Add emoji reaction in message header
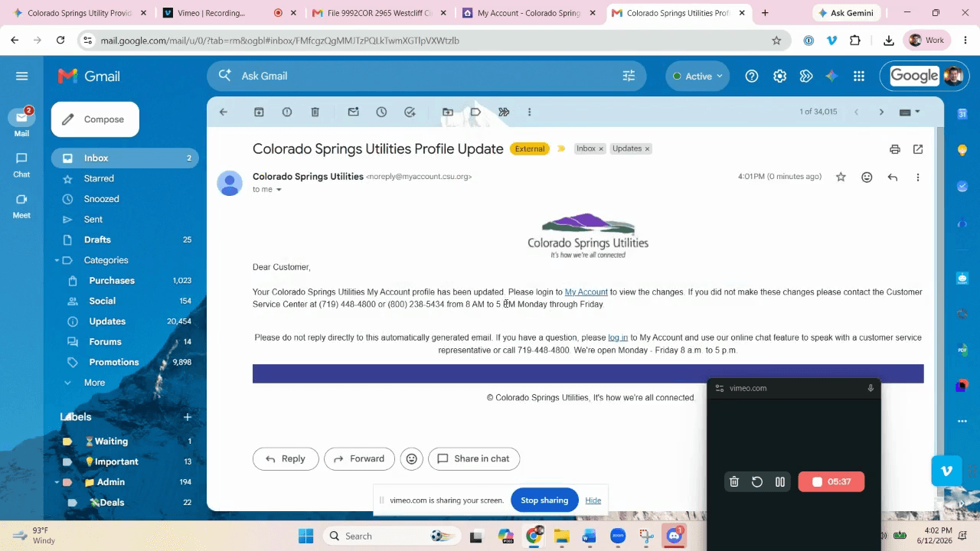 tap(867, 177)
